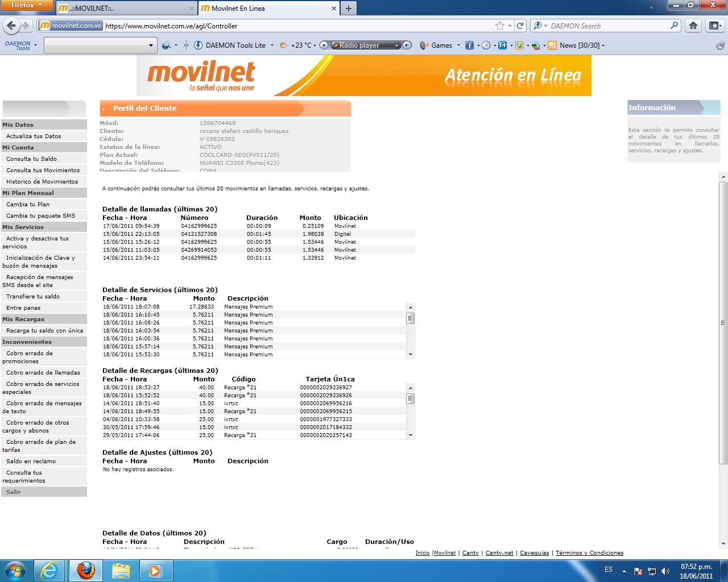Screen dimensions: 728x582
Task: Open the Windows Start menu
Action: click(15, 571)
